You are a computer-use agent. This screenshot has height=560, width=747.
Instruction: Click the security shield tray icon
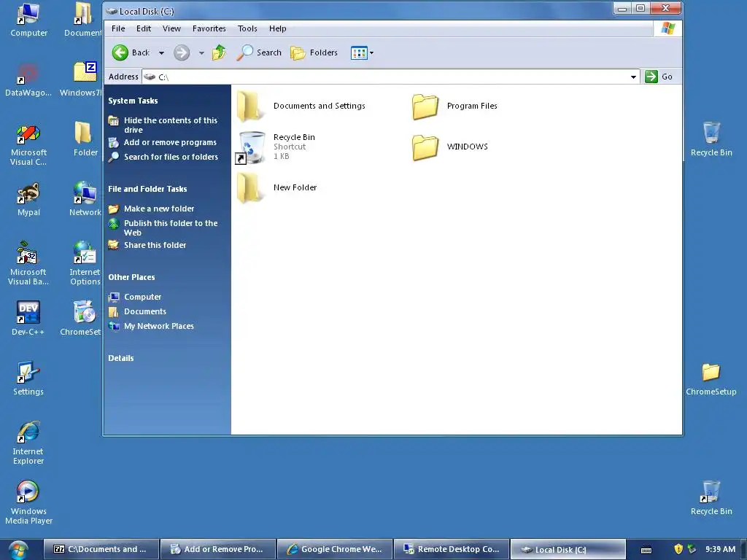coord(679,549)
